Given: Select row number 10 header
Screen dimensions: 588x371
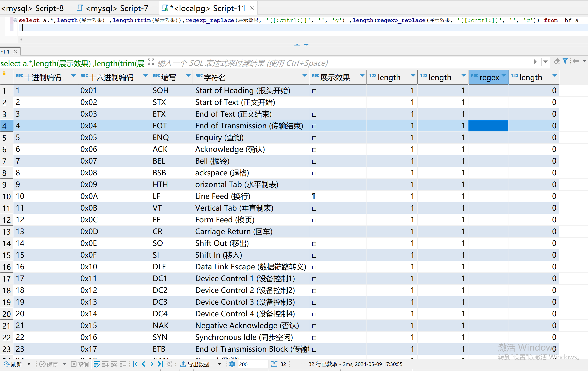Looking at the screenshot, I should (x=6, y=196).
